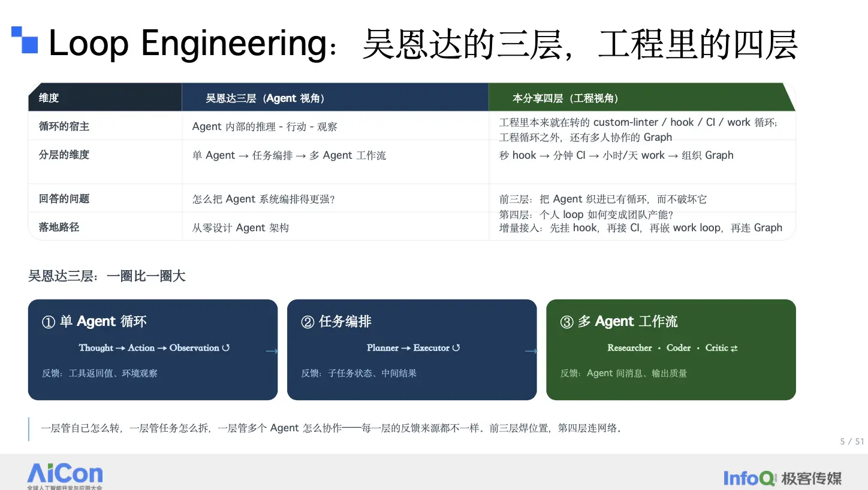Open the ② 任务编排 card
This screenshot has height=490, width=868.
coord(412,350)
